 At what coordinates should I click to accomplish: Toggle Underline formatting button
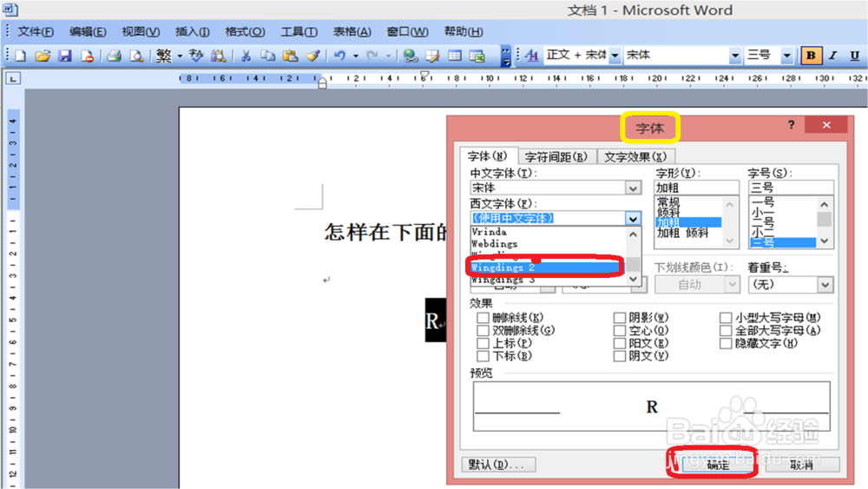point(855,56)
